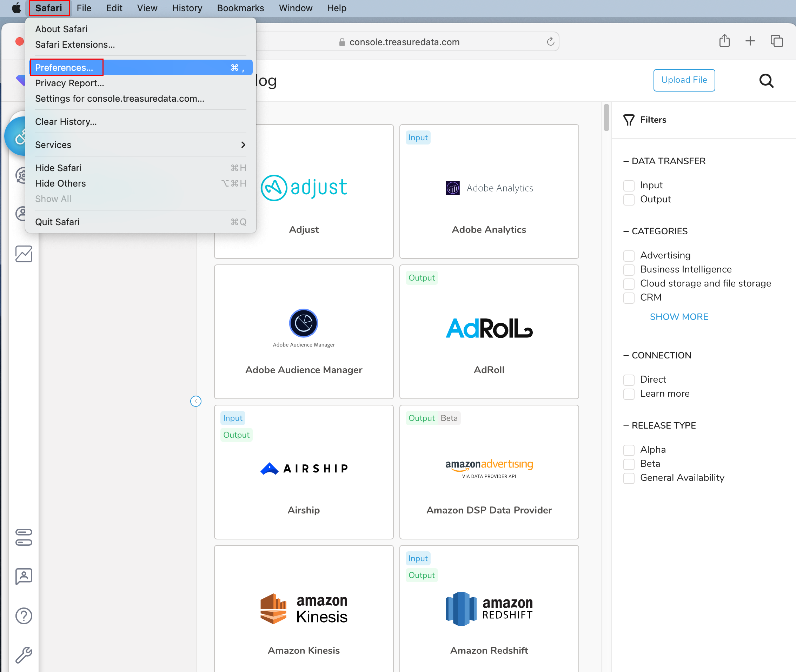Toggle the General Availability checkbox

point(629,478)
